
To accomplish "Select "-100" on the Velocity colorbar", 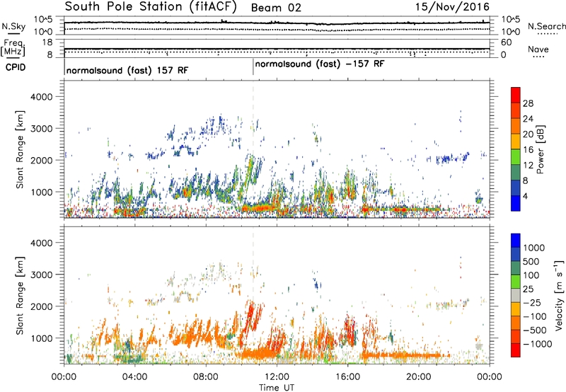I will [534, 316].
